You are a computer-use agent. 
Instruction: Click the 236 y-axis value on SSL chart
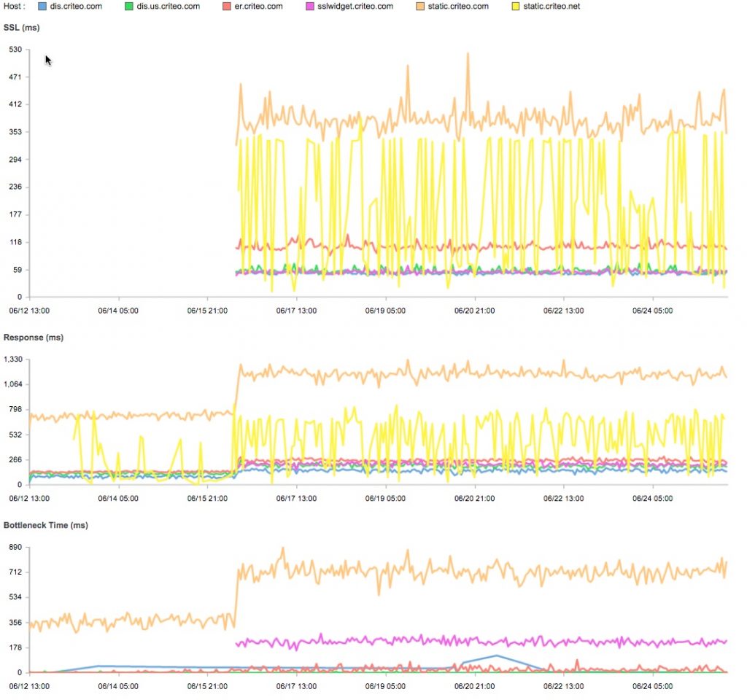pyautogui.click(x=15, y=187)
